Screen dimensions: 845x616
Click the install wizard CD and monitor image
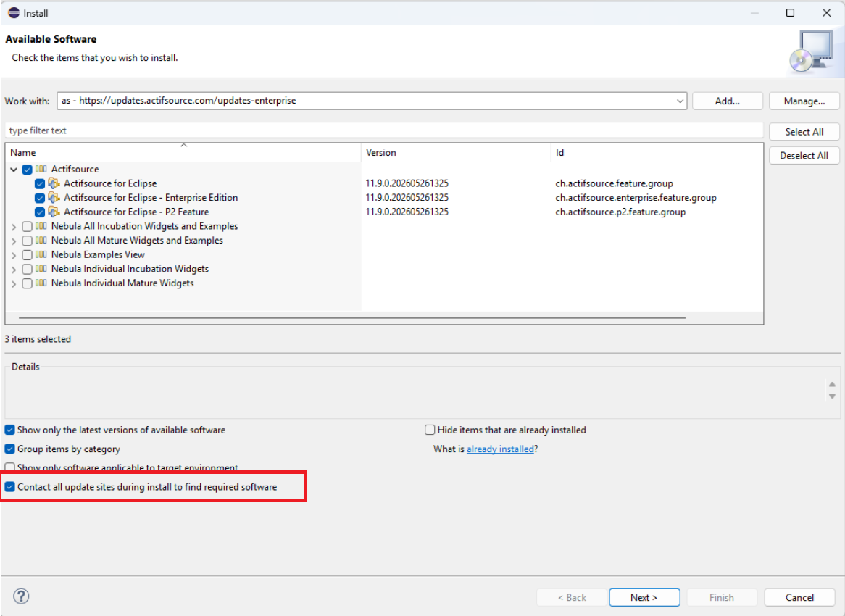[x=812, y=51]
